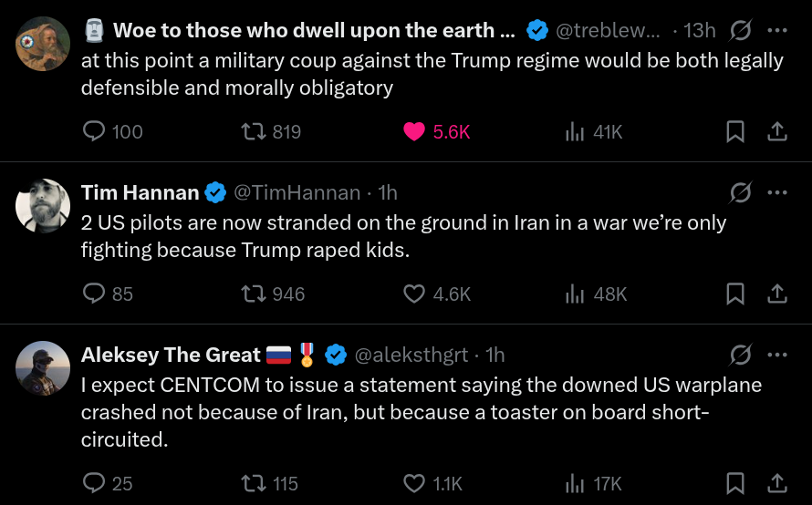The width and height of the screenshot is (812, 505).
Task: Share the military coup tweet
Action: pos(776,132)
